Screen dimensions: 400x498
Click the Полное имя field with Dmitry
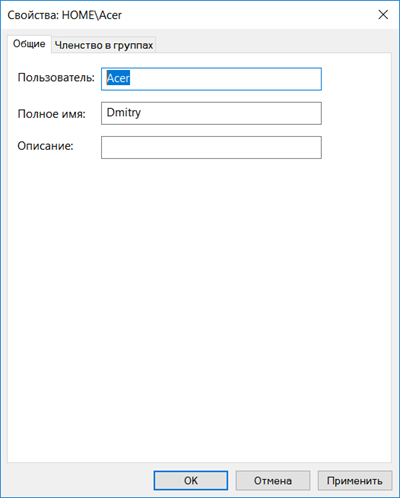pyautogui.click(x=211, y=113)
